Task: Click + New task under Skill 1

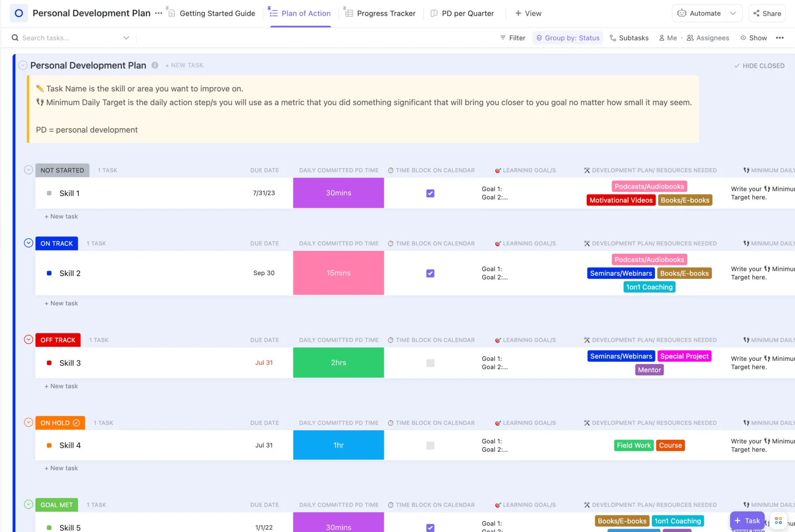Action: click(61, 216)
